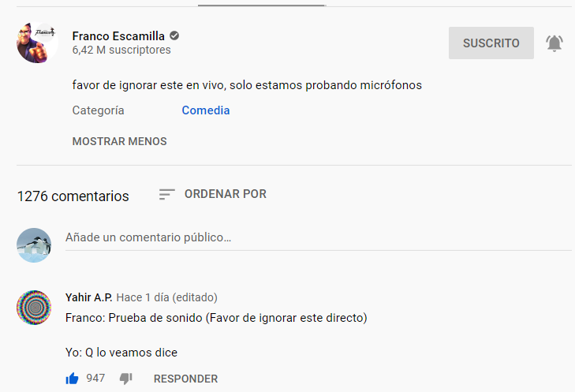Open Yahir A.P. commenter name
Screen dimensions: 575x392
pos(89,297)
